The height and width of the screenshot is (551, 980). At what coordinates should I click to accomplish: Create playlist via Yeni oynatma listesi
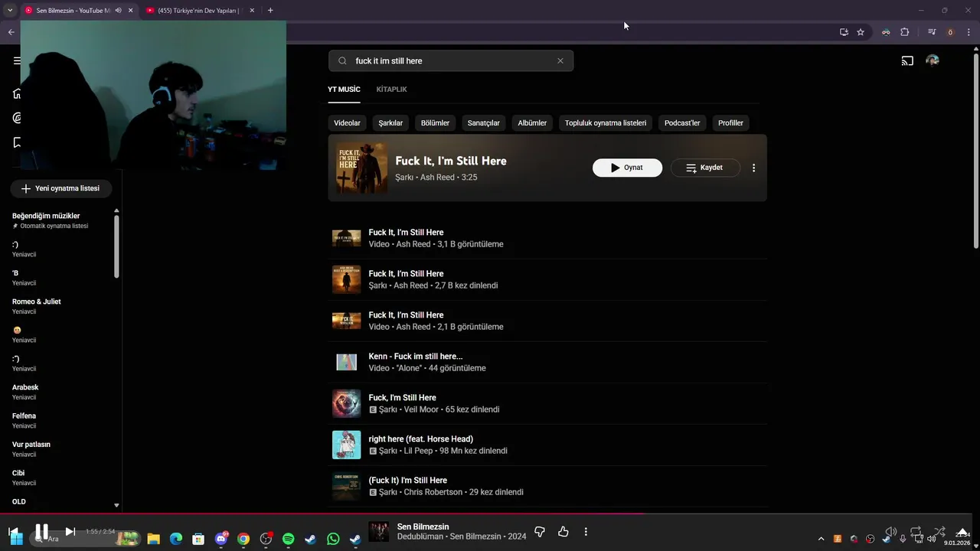(x=60, y=188)
